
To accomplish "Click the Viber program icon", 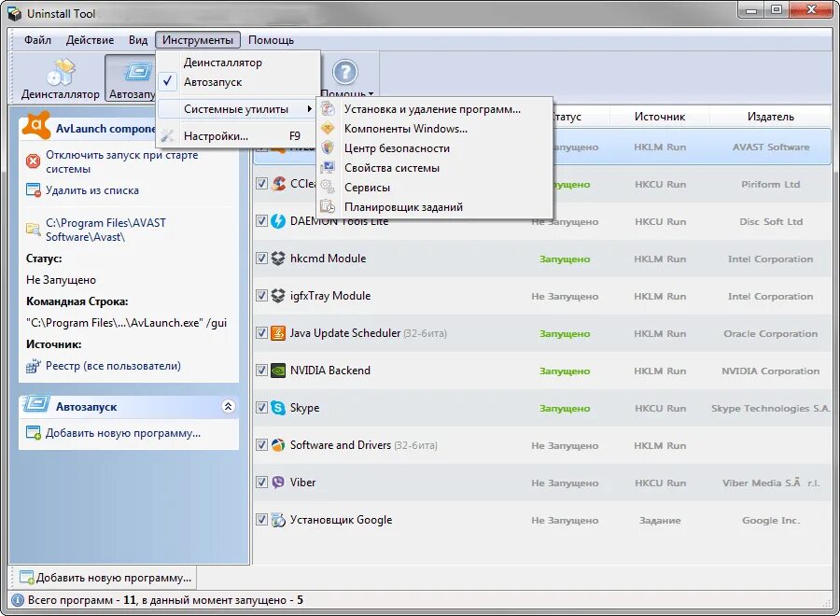I will (278, 483).
